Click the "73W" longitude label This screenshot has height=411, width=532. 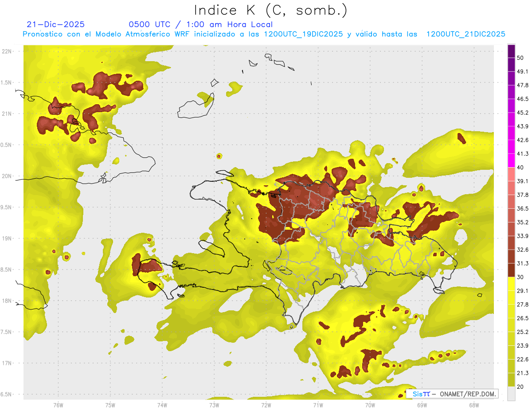click(214, 405)
